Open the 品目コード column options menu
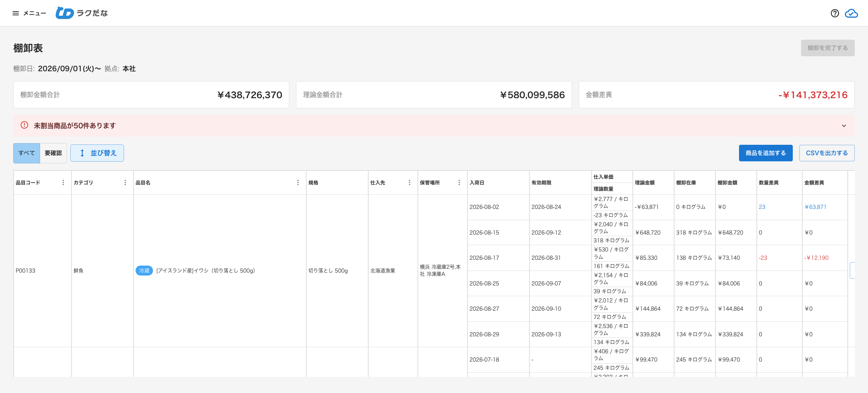868x393 pixels. [x=63, y=182]
